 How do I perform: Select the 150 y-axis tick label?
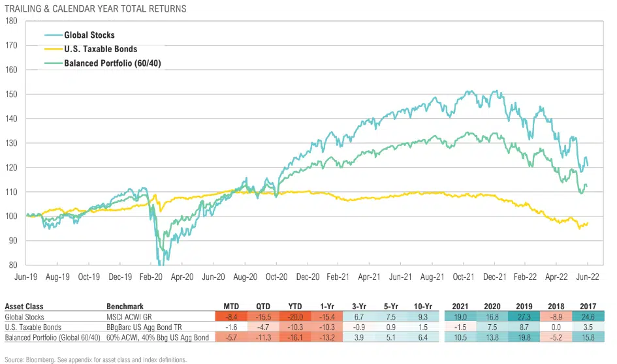11,94
